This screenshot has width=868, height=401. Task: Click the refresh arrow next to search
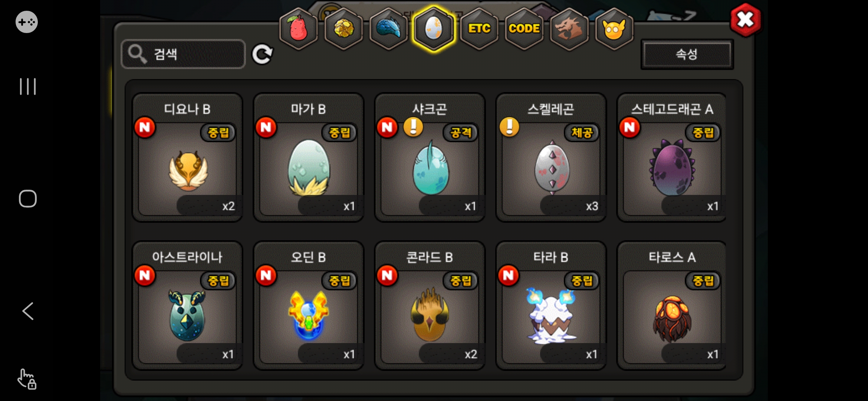pos(262,55)
